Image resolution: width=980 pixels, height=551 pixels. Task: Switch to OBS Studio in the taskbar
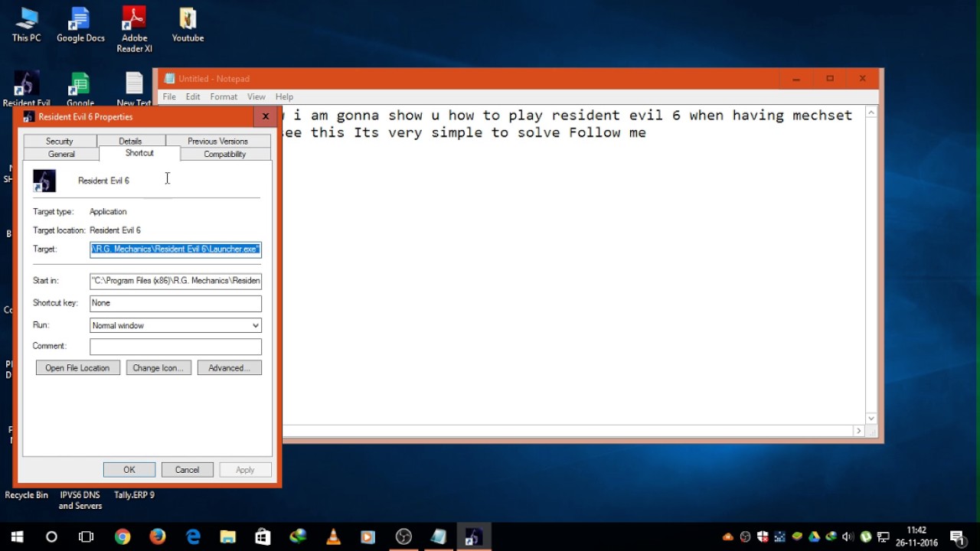[403, 536]
